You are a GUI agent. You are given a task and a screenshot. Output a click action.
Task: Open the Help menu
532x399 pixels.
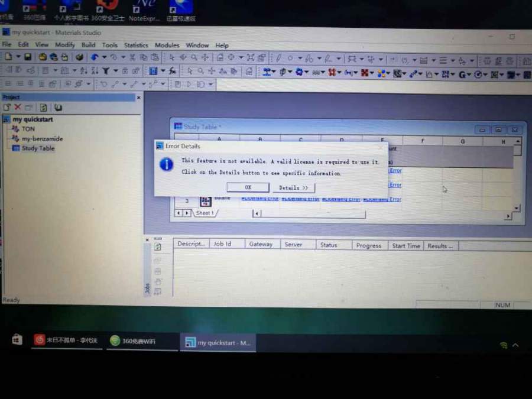[222, 46]
